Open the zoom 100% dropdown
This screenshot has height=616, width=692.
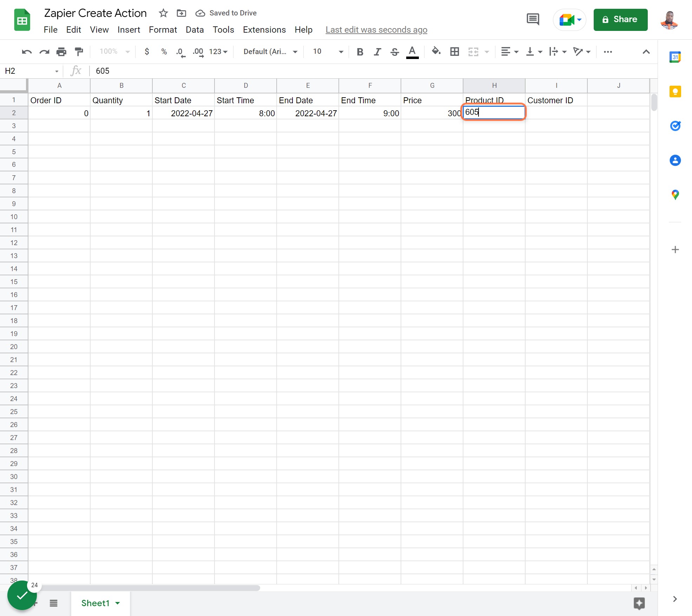click(x=114, y=52)
